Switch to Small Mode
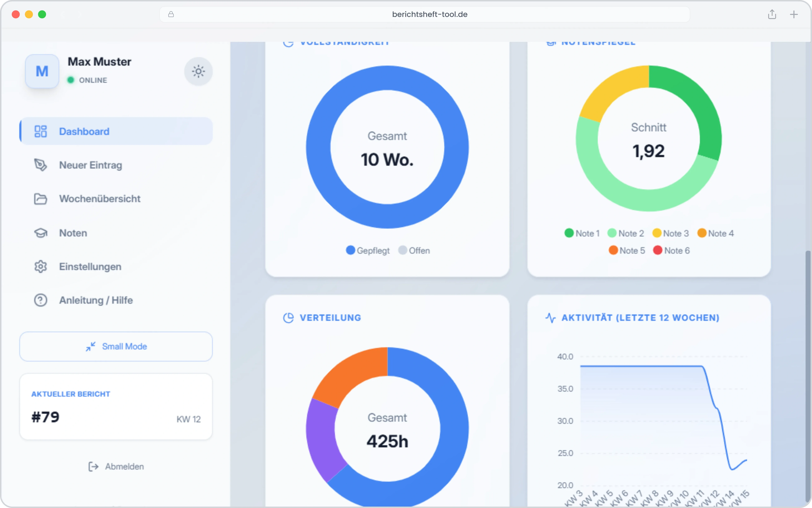Viewport: 812px width, 508px height. pyautogui.click(x=116, y=346)
